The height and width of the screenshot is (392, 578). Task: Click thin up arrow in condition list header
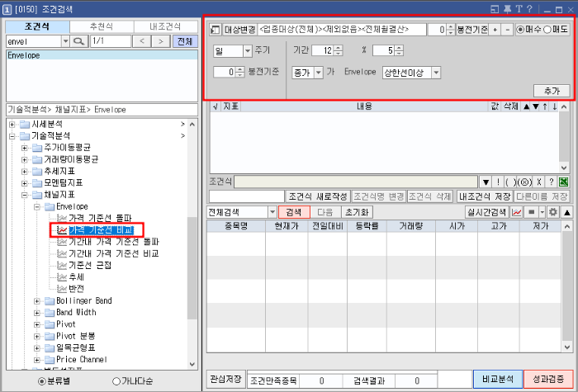[545, 106]
